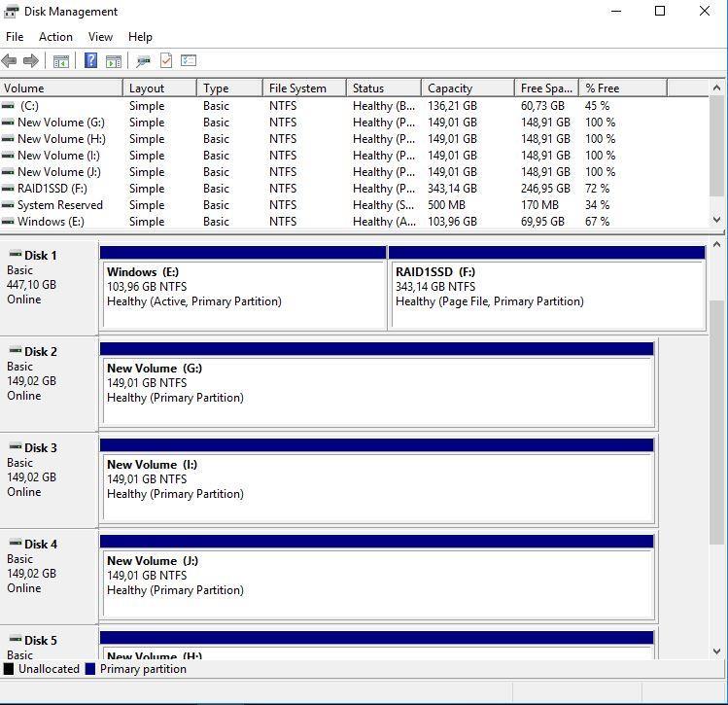Sort by the Free Space column header

click(x=546, y=88)
